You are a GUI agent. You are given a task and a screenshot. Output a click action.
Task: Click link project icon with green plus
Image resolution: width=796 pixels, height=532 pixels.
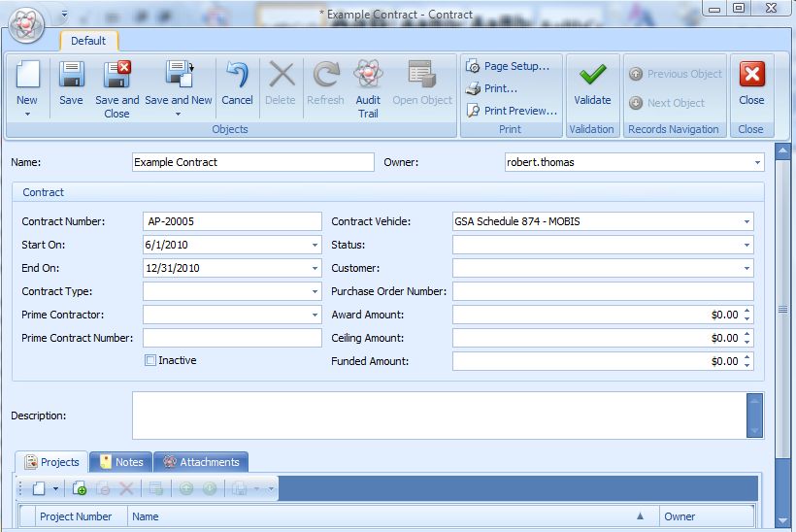point(80,489)
